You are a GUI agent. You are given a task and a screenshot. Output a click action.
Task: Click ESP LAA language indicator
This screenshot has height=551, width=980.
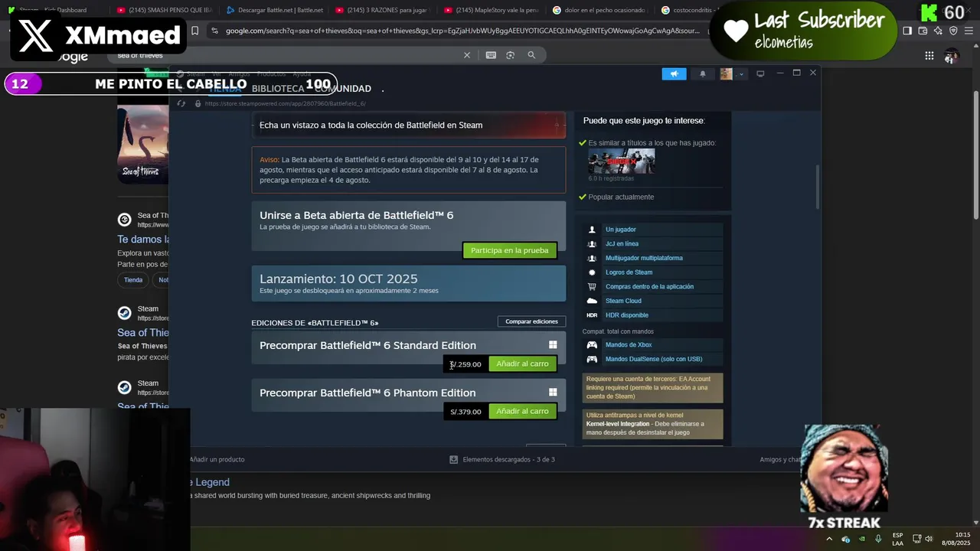tap(897, 539)
